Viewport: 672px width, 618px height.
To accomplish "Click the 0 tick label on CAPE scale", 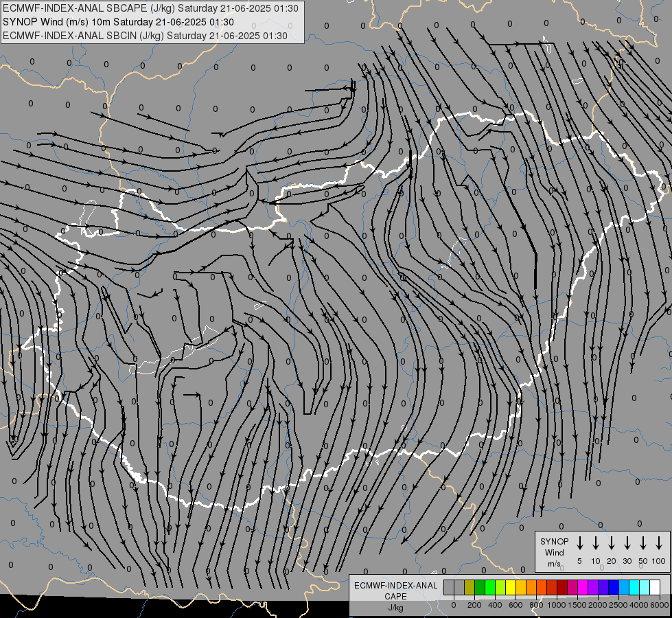I will tap(454, 605).
